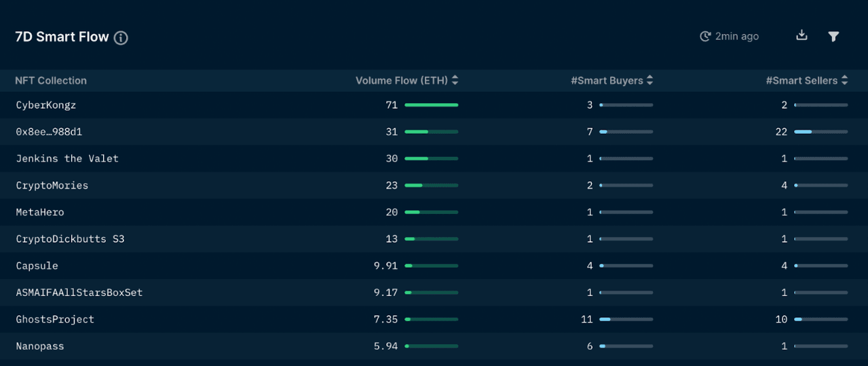The width and height of the screenshot is (868, 366).
Task: Open the CryptoMories collection
Action: 52,185
